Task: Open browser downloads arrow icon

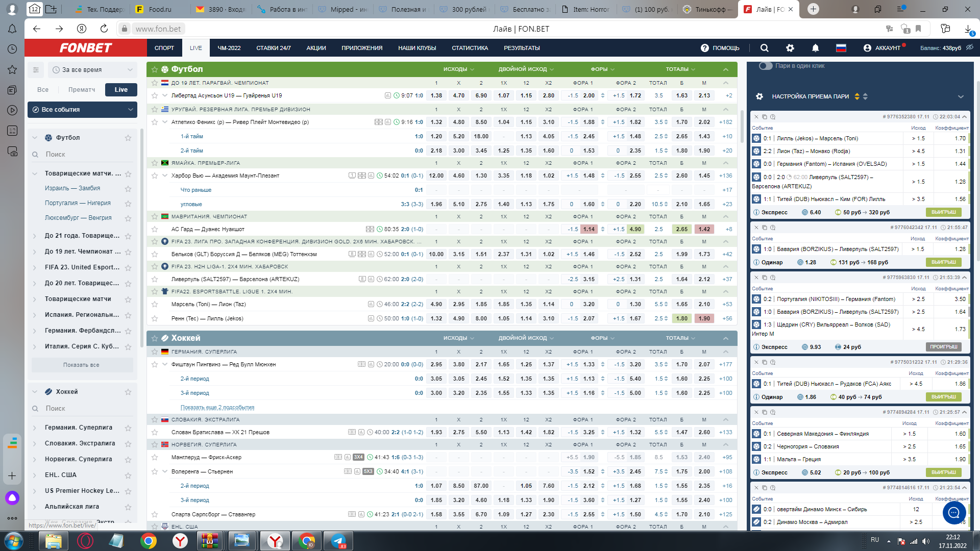Action: click(968, 29)
